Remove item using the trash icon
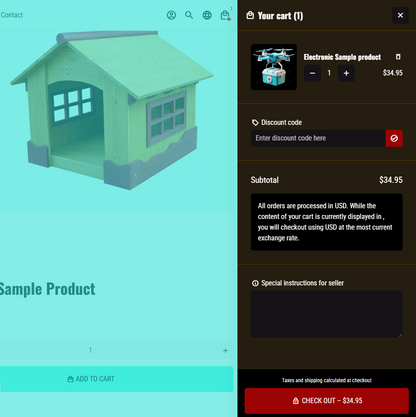 pos(398,57)
